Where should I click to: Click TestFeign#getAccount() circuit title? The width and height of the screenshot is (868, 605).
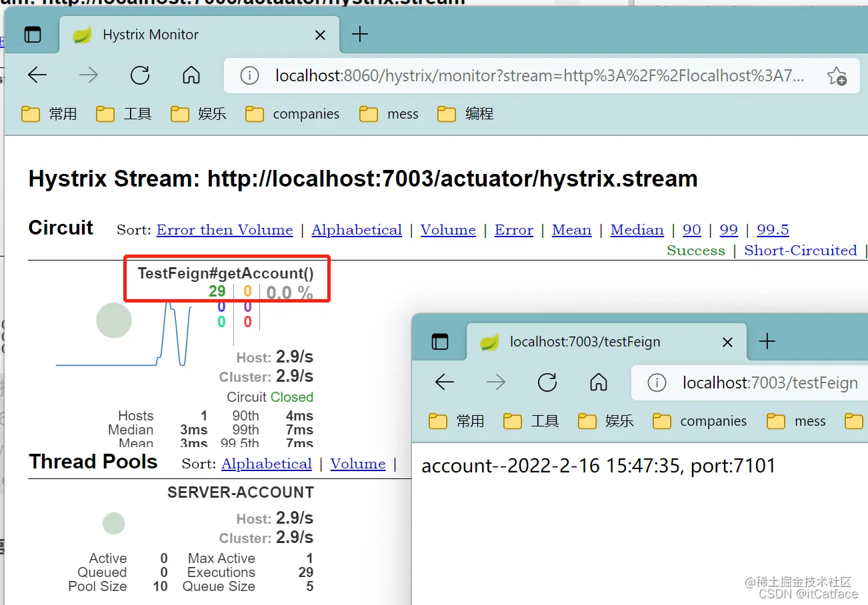pos(225,273)
